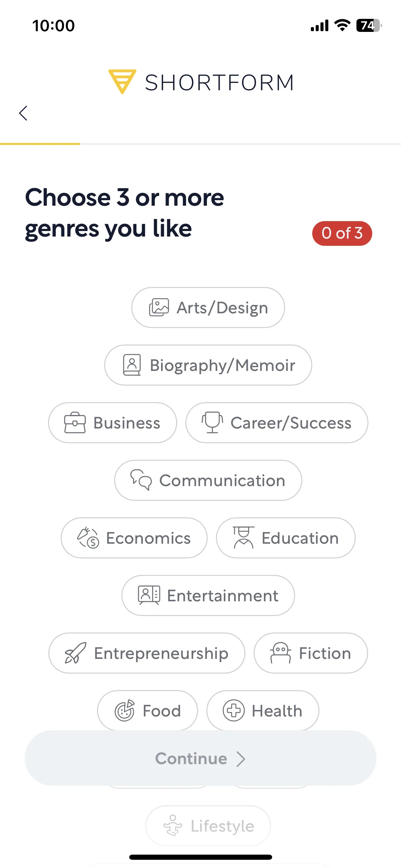
Task: Click the Continue button
Action: pyautogui.click(x=200, y=758)
